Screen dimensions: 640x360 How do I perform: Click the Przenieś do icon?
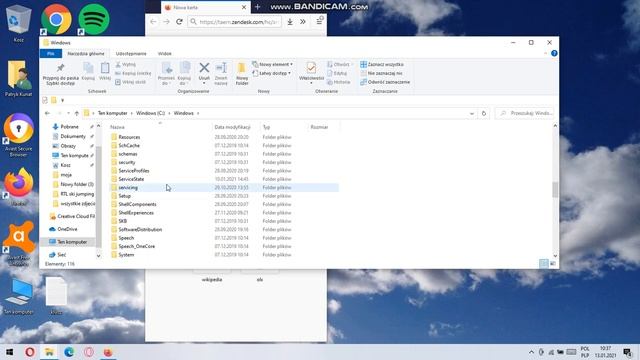166,69
